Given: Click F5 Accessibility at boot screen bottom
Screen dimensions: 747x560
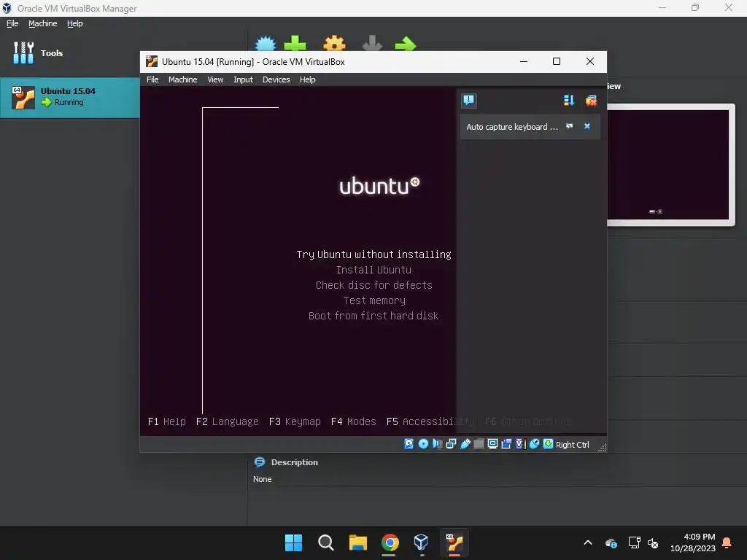Looking at the screenshot, I should [430, 421].
